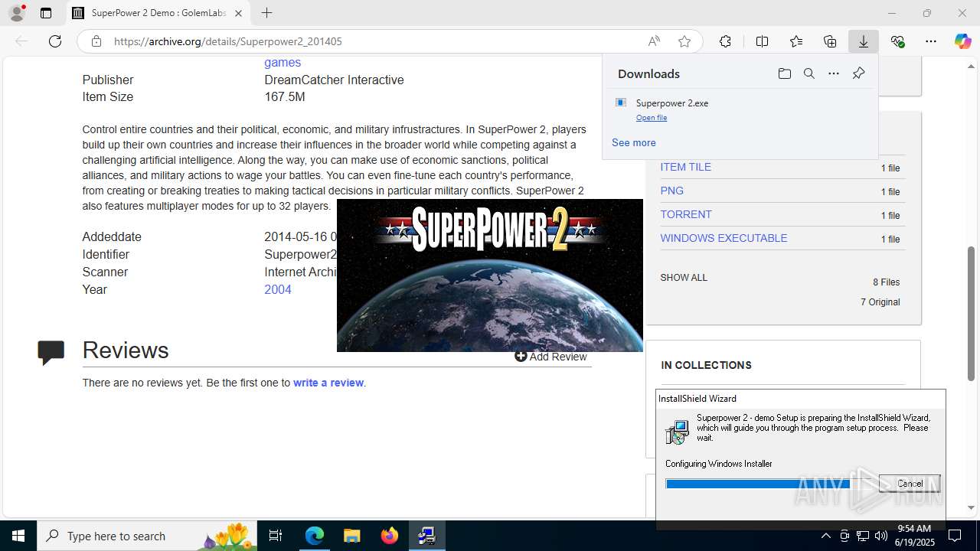The image size is (980, 551).
Task: Click the Open file link
Action: point(652,118)
